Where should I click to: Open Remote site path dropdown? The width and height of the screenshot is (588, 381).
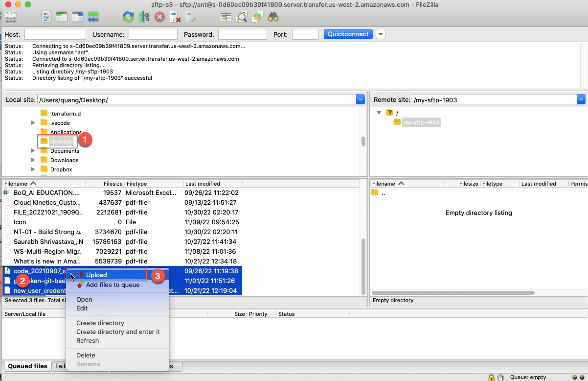pos(581,99)
